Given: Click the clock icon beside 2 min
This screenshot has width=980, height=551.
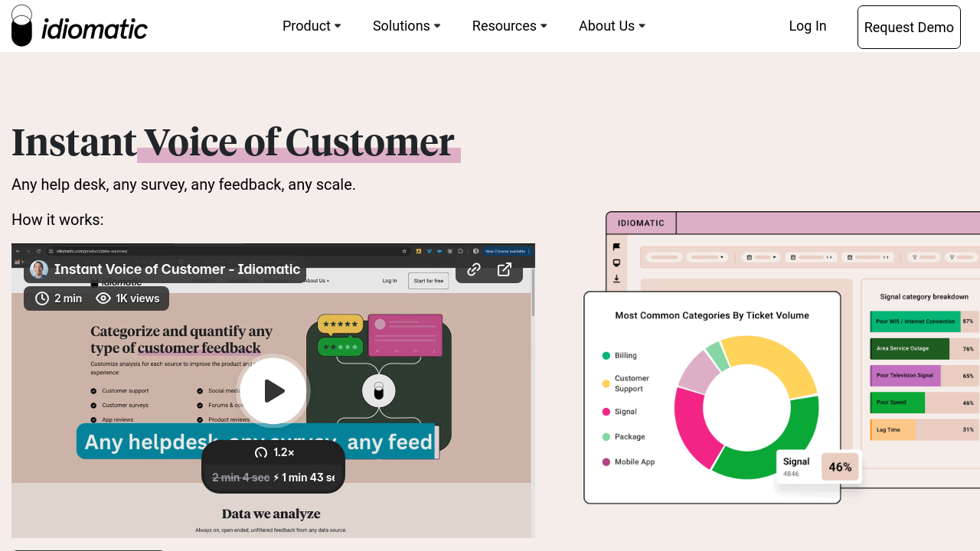Looking at the screenshot, I should pyautogui.click(x=42, y=298).
